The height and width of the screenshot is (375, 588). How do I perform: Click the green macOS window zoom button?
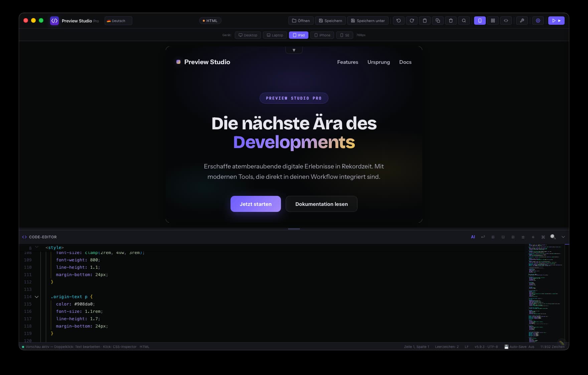point(41,20)
